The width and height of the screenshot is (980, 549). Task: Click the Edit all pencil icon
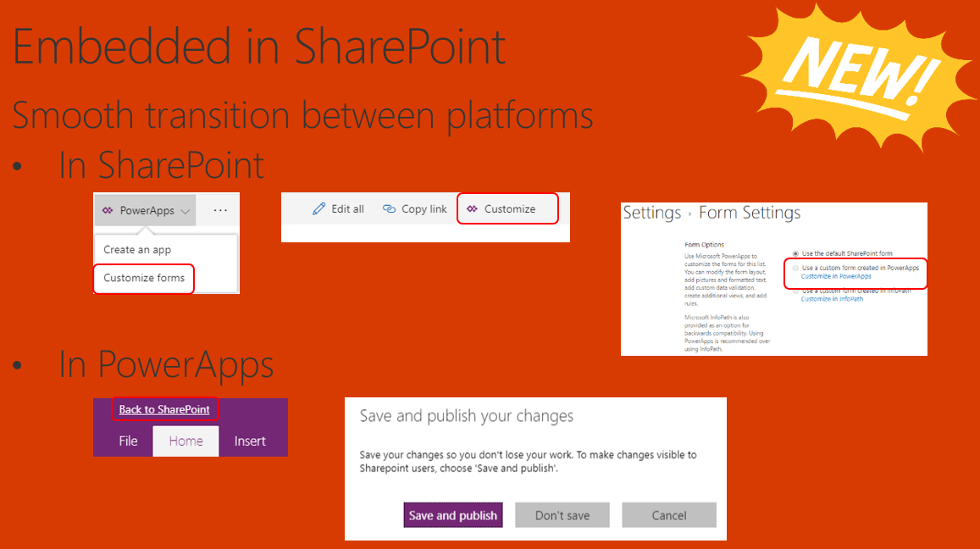tap(318, 209)
